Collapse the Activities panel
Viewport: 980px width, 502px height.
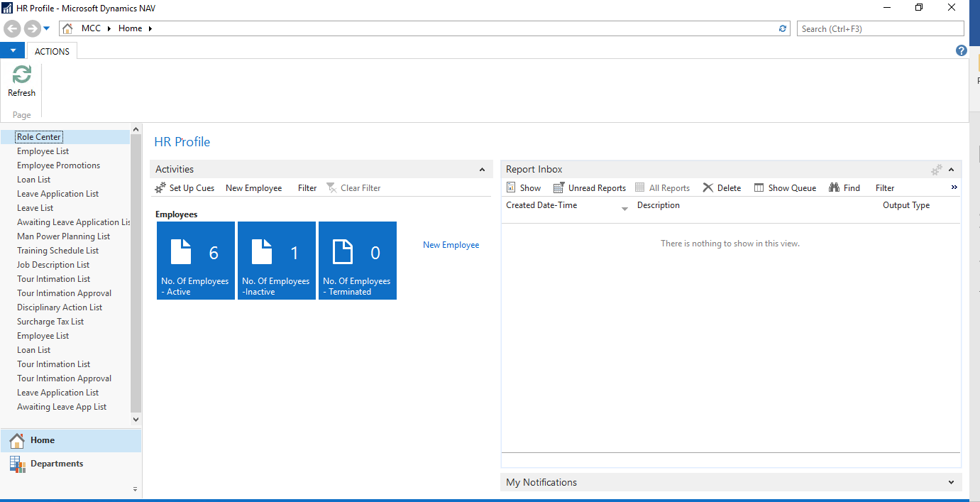482,170
